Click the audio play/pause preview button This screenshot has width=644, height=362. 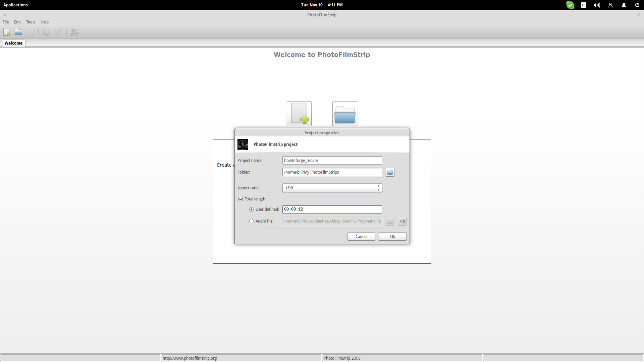[x=402, y=221]
